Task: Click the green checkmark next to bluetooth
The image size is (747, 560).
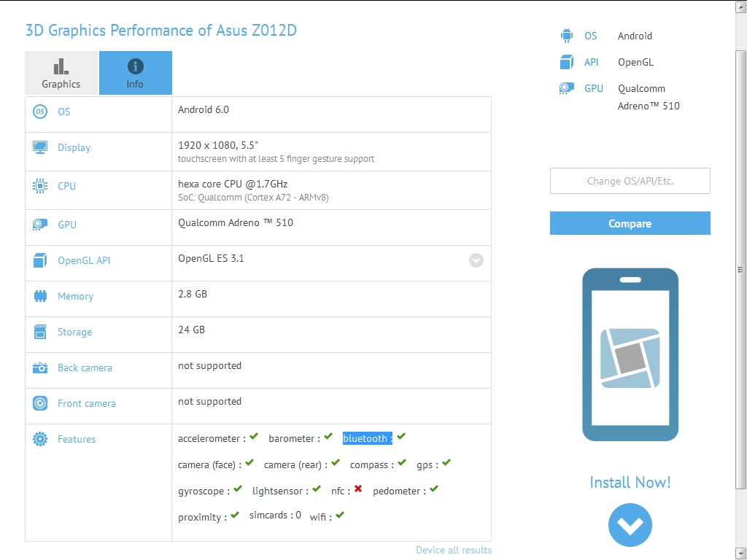Action: pyautogui.click(x=401, y=437)
